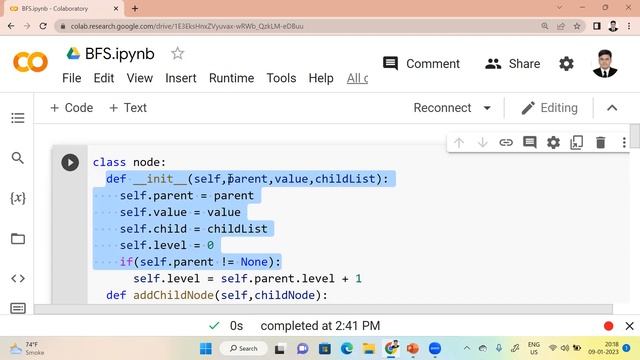
Task: Delete the cell with trash icon
Action: point(600,142)
